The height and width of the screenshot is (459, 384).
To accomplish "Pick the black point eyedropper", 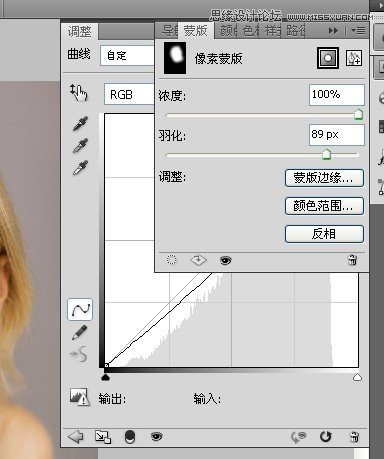I will 80,123.
